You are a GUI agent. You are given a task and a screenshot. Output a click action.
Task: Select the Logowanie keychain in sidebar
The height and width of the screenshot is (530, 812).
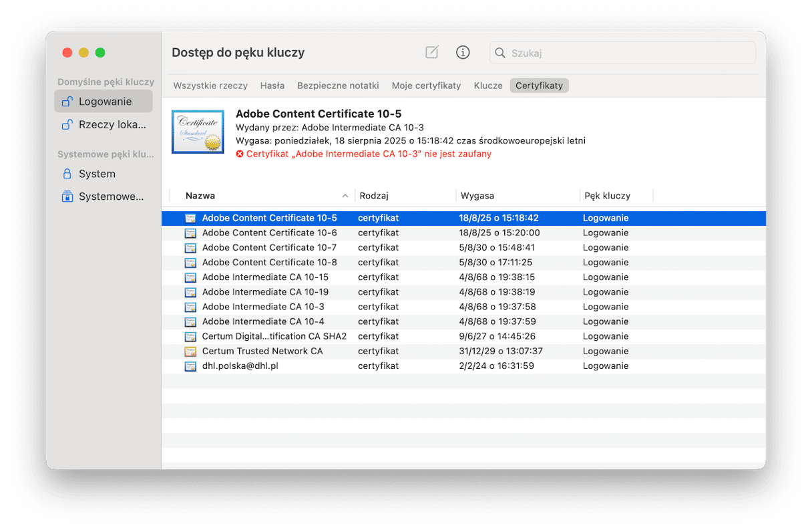pos(104,102)
